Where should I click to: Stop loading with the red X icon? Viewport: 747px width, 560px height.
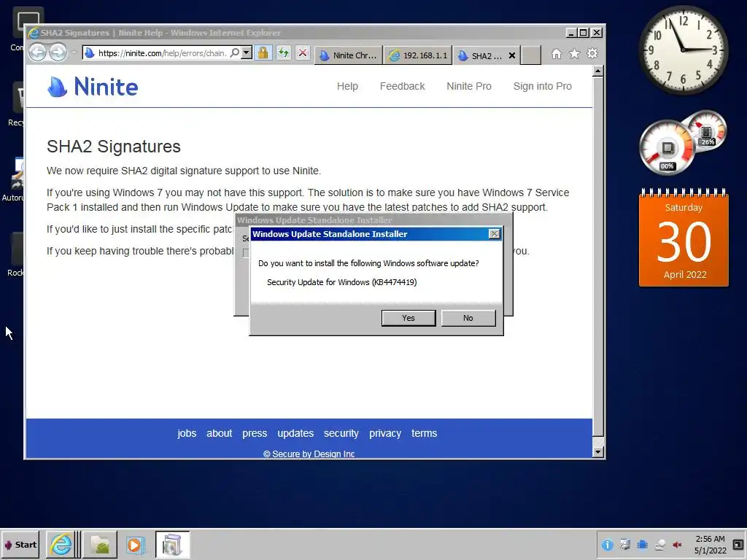point(303,52)
